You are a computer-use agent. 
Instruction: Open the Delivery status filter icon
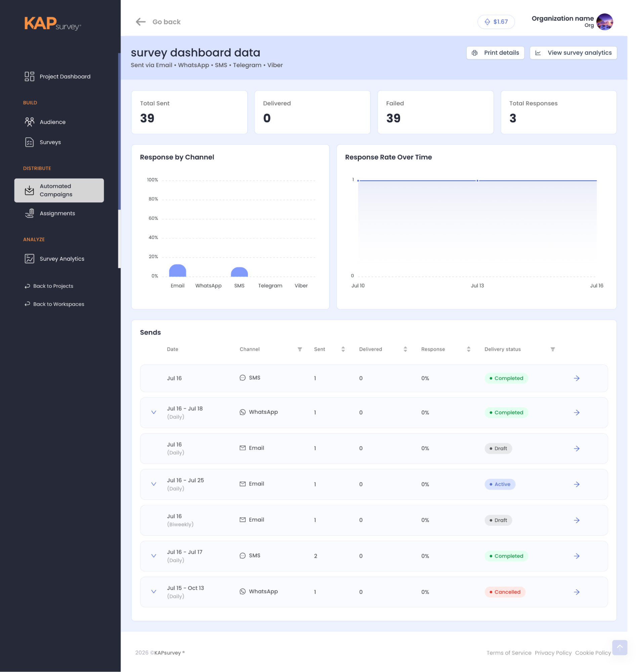point(553,349)
